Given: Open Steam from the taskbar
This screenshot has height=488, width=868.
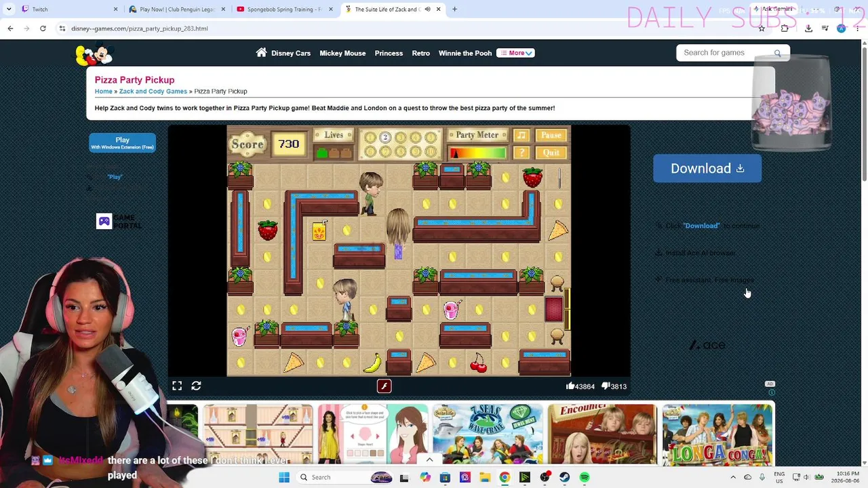Looking at the screenshot, I should [x=564, y=477].
